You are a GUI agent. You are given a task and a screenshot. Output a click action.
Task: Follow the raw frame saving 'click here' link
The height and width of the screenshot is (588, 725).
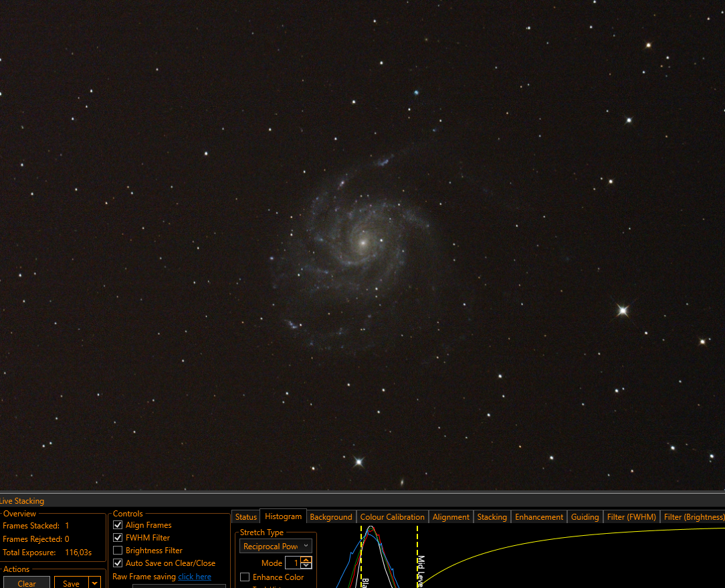(x=195, y=577)
